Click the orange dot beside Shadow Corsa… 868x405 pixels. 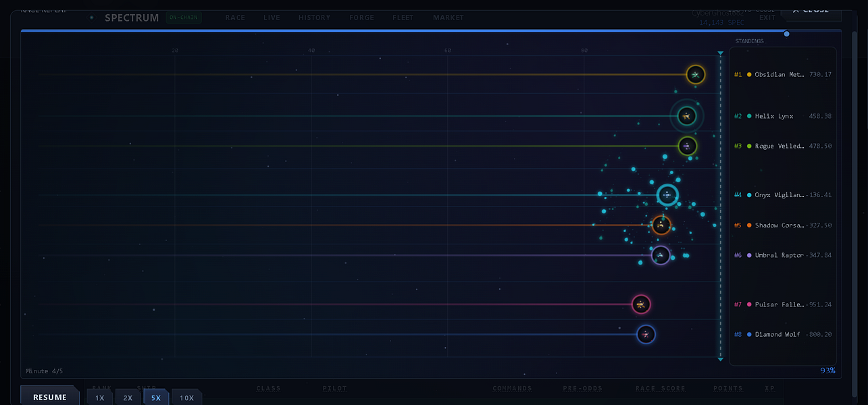[x=749, y=225]
